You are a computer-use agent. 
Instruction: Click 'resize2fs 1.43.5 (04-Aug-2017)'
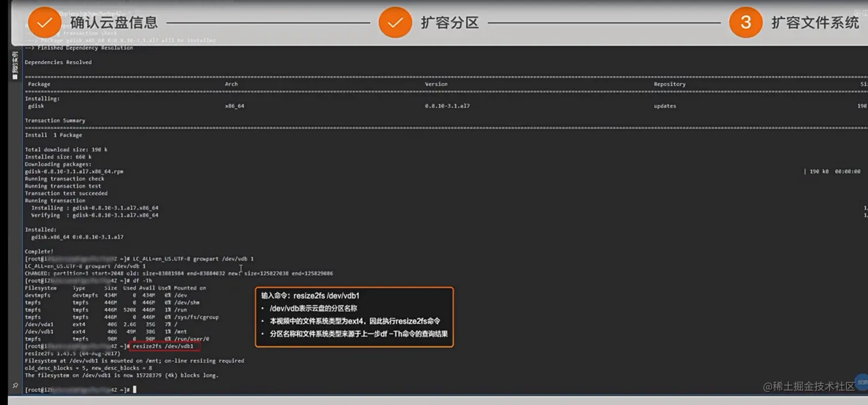pyautogui.click(x=72, y=354)
